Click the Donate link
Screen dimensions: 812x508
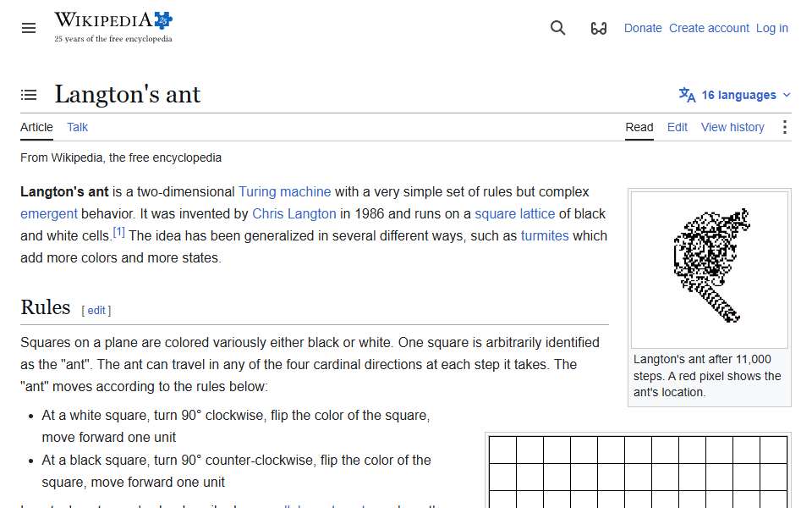pos(643,29)
